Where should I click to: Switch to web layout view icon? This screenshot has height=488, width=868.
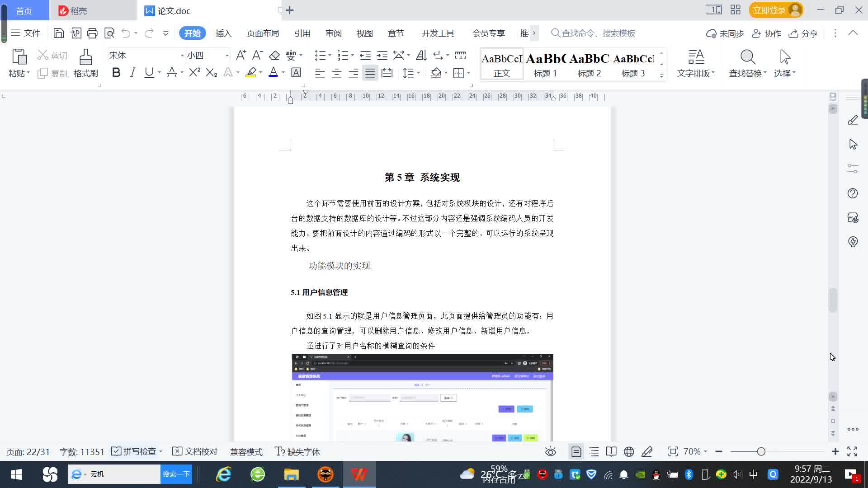(629, 451)
